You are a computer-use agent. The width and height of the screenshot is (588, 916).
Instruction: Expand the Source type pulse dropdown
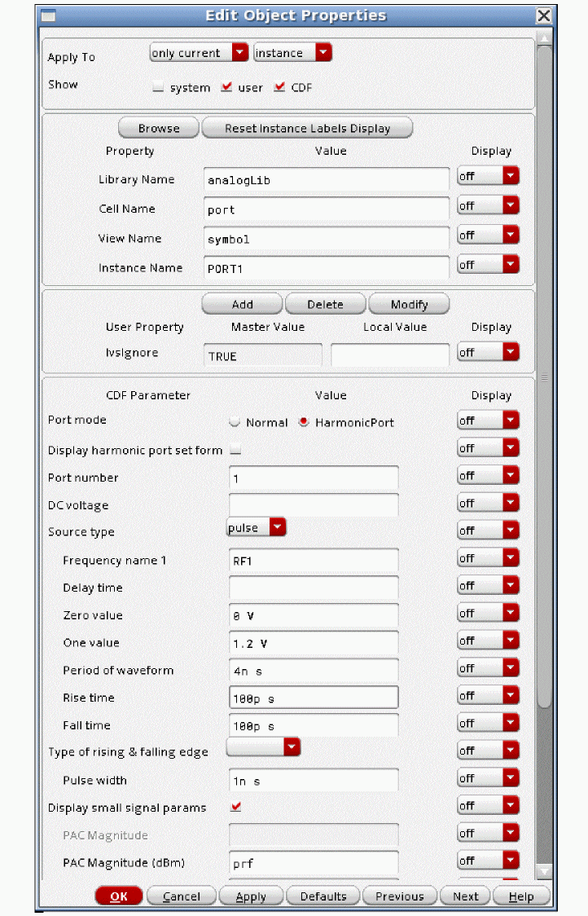coord(257,527)
